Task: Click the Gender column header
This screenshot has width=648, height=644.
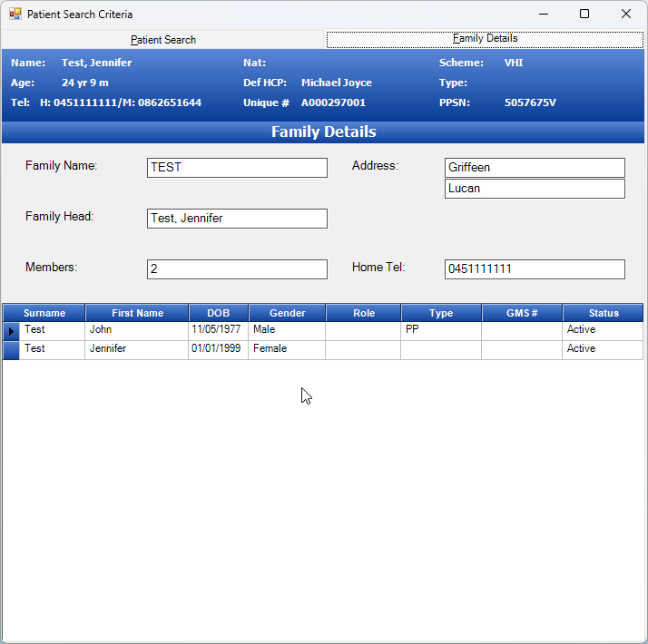Action: click(x=287, y=313)
